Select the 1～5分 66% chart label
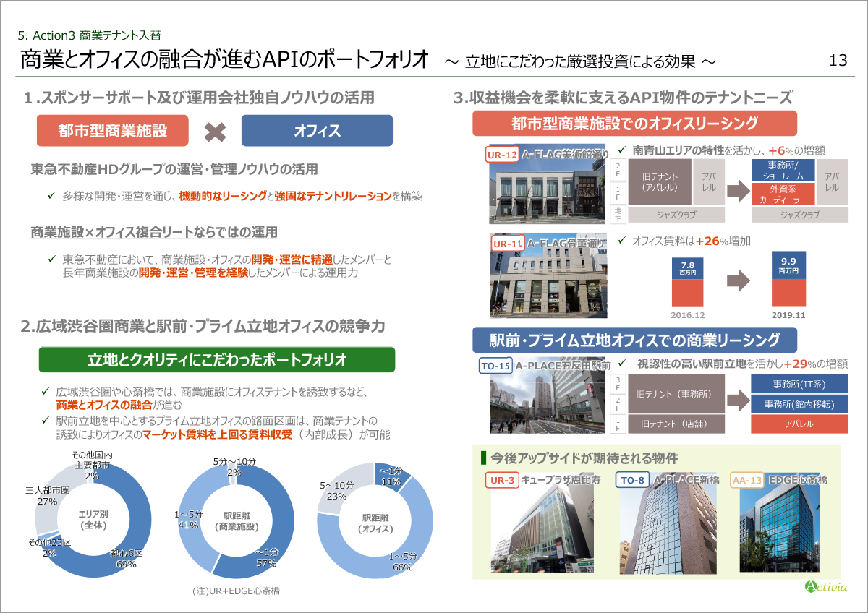This screenshot has height=613, width=868. coord(401,562)
